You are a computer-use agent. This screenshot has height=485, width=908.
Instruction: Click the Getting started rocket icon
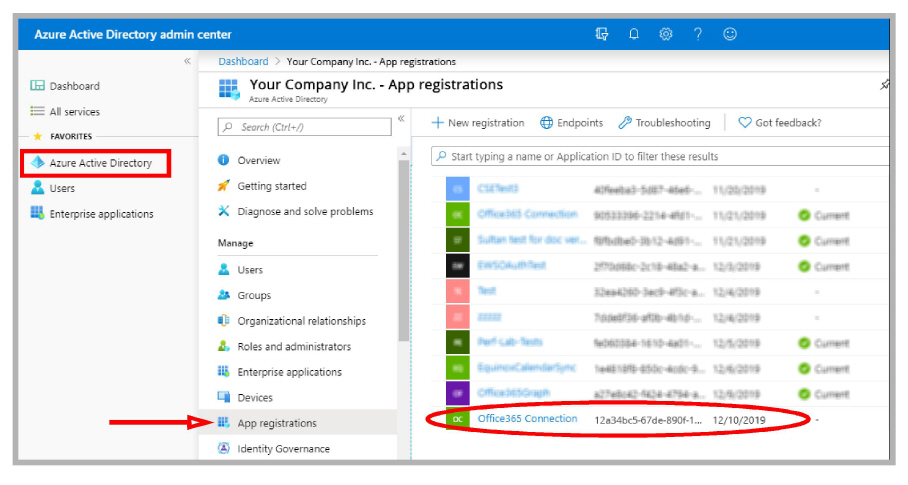coord(224,185)
